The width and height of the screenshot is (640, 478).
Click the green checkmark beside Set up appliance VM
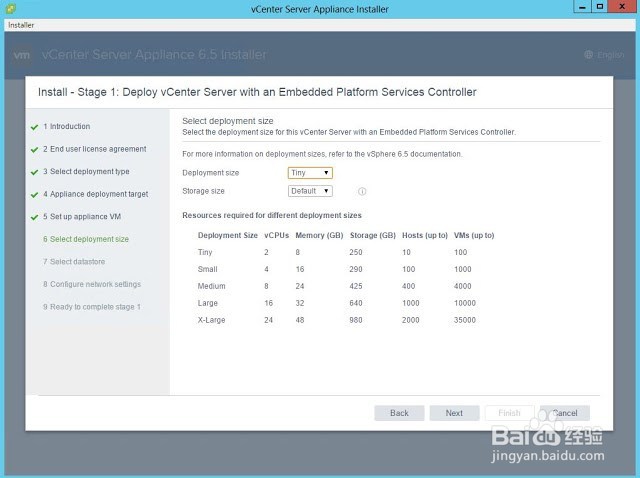coord(34,217)
